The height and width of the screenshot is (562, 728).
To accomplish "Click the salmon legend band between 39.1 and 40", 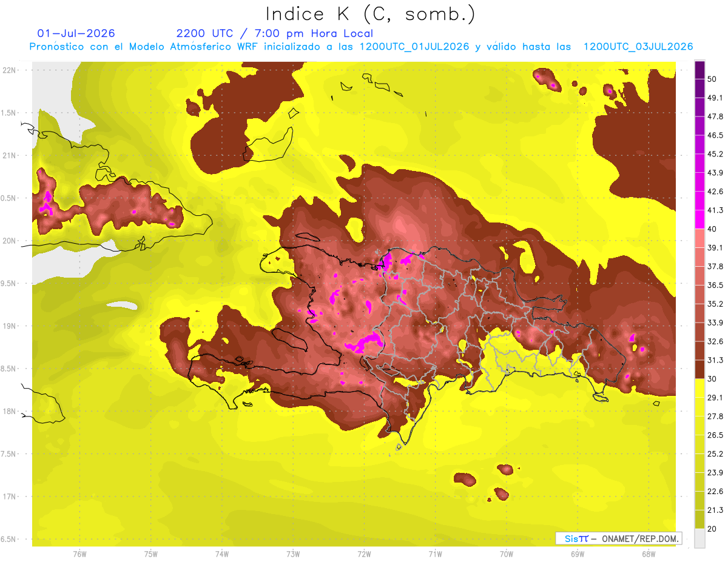I will [x=699, y=238].
